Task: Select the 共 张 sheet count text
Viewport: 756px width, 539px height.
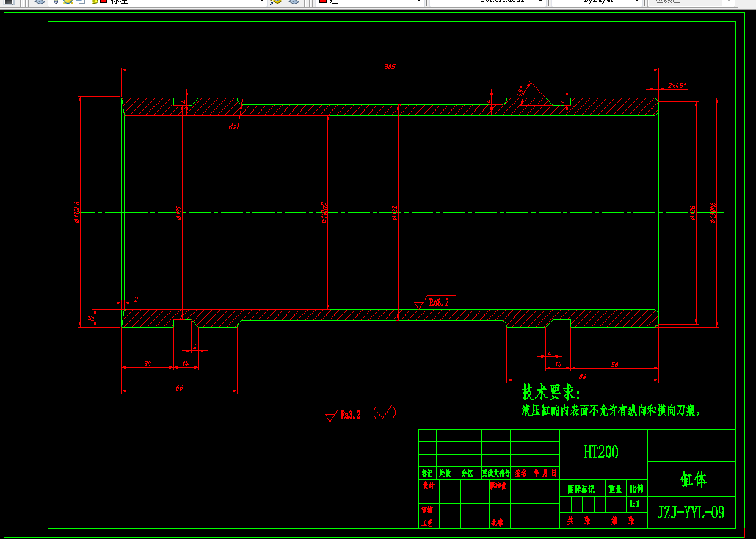Action: click(578, 521)
